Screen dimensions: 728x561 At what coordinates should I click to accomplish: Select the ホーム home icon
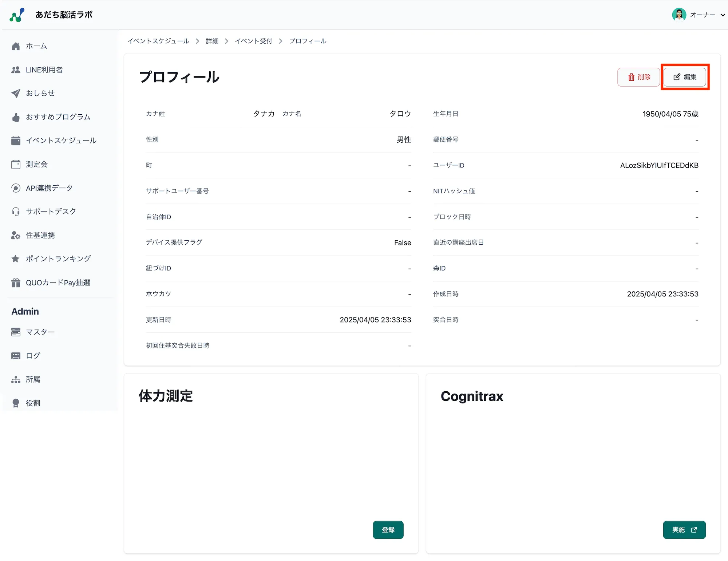pos(16,46)
